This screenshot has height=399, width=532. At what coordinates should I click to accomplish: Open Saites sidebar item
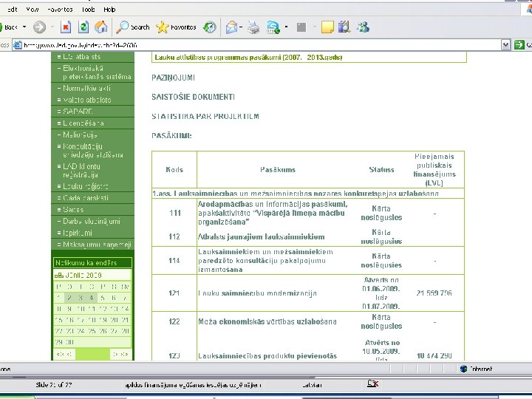(71, 209)
